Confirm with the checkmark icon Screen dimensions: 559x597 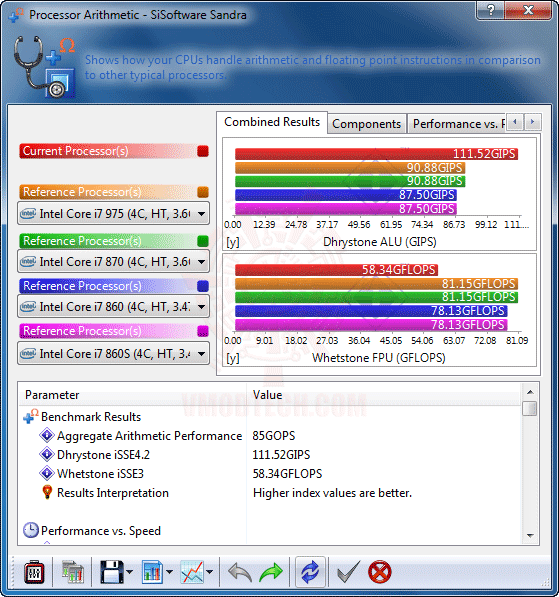point(348,572)
